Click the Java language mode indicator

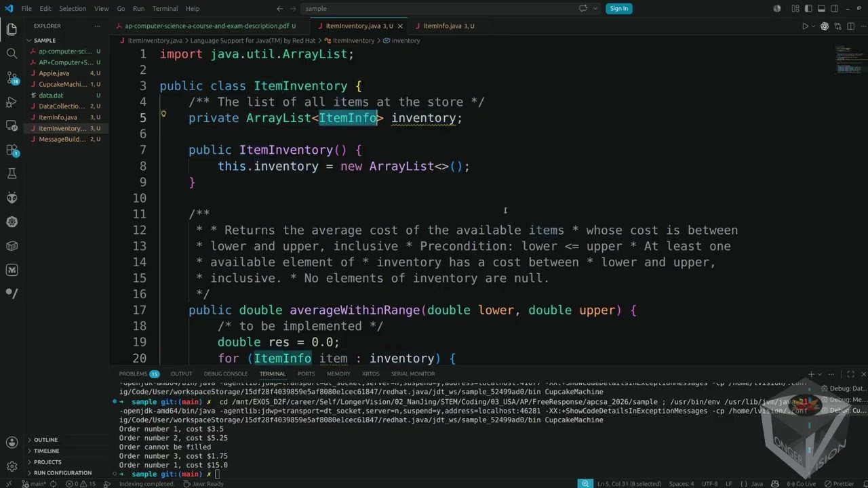point(757,484)
